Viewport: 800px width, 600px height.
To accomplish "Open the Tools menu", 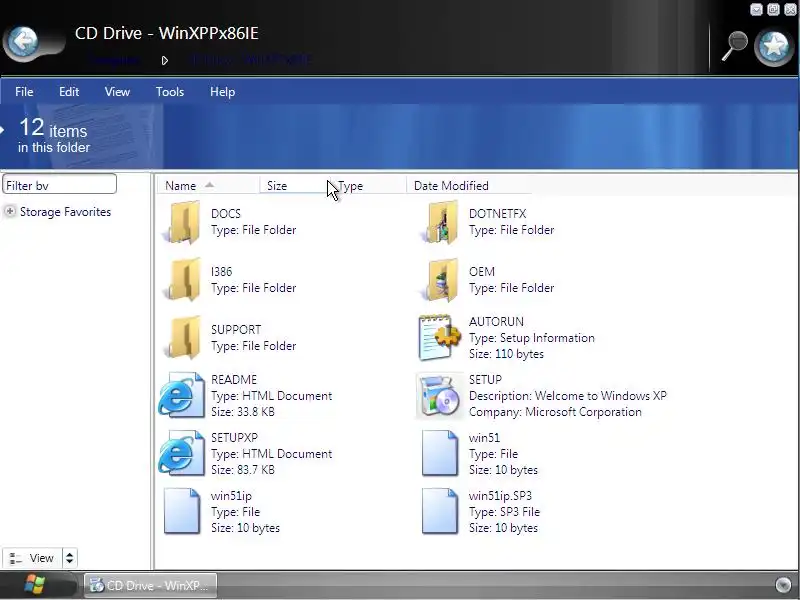I will pyautogui.click(x=170, y=92).
